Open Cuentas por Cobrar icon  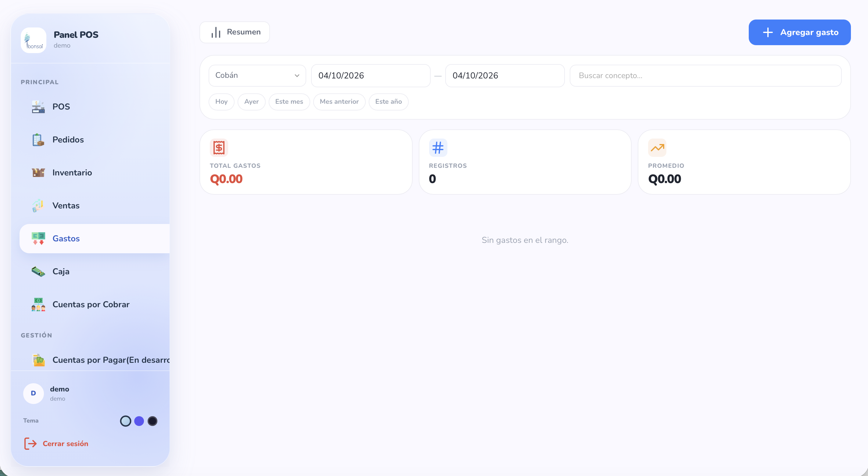pyautogui.click(x=38, y=305)
